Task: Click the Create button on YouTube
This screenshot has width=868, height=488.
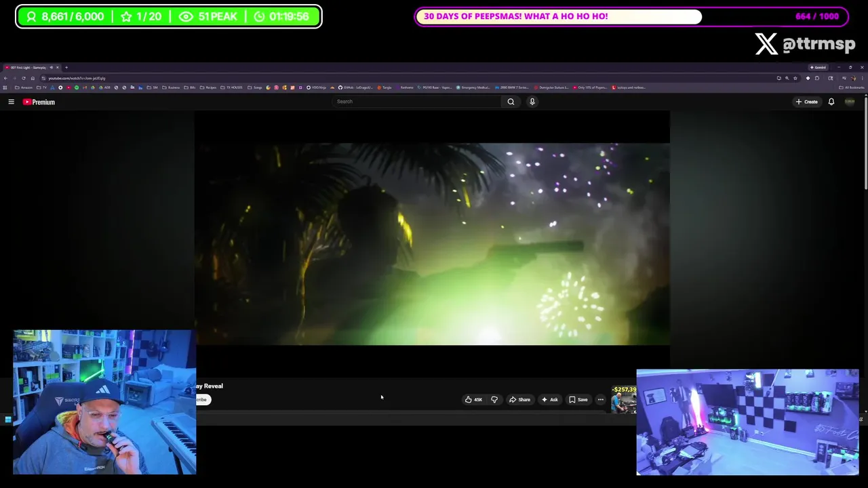Action: point(807,102)
